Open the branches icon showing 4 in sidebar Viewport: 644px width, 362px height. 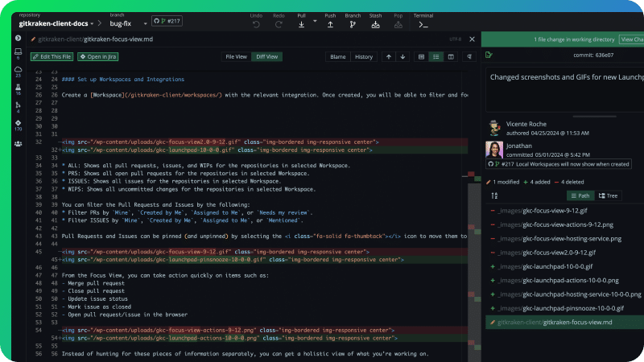18,105
